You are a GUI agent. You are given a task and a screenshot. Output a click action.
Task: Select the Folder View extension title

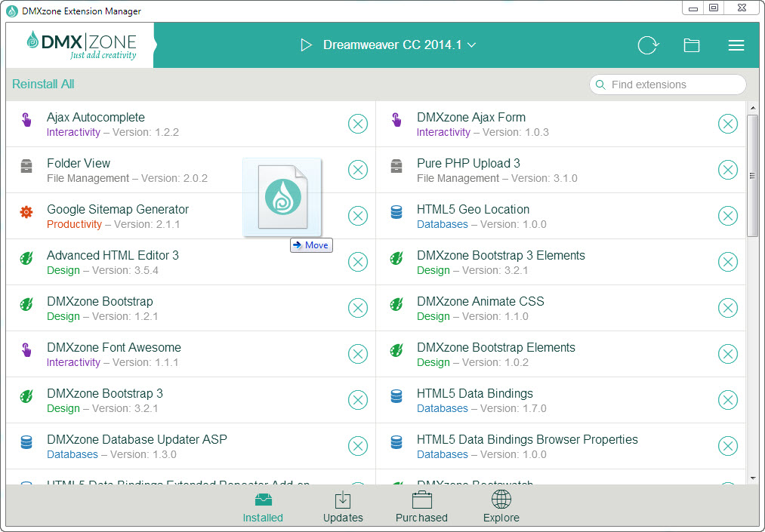(79, 163)
